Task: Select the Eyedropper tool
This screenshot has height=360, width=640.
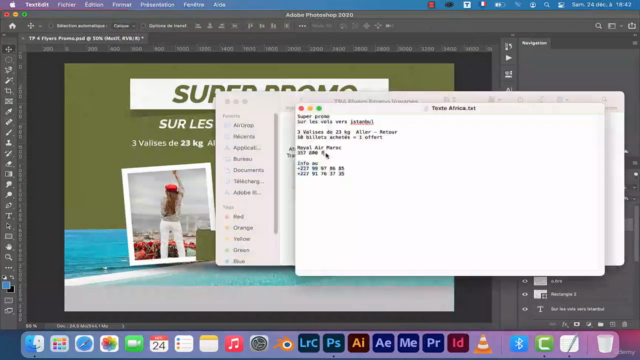Action: click(9, 111)
